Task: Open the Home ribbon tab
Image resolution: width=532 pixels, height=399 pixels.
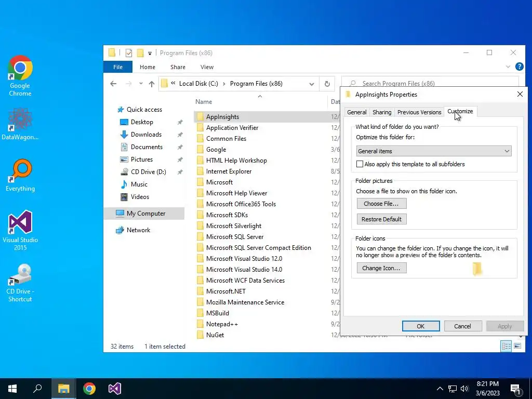Action: coord(147,67)
